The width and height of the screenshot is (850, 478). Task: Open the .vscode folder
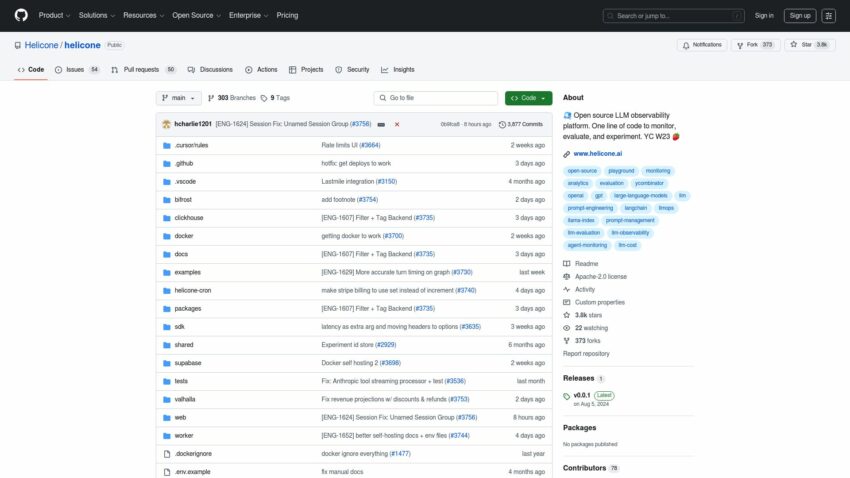[x=185, y=182]
